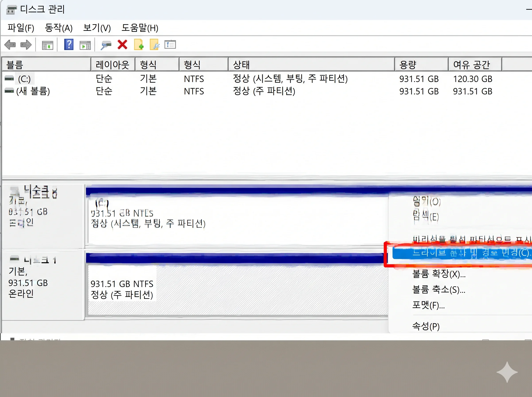Screen dimensions: 532x397
Task: Click the new item with green plus icon
Action: click(x=139, y=45)
